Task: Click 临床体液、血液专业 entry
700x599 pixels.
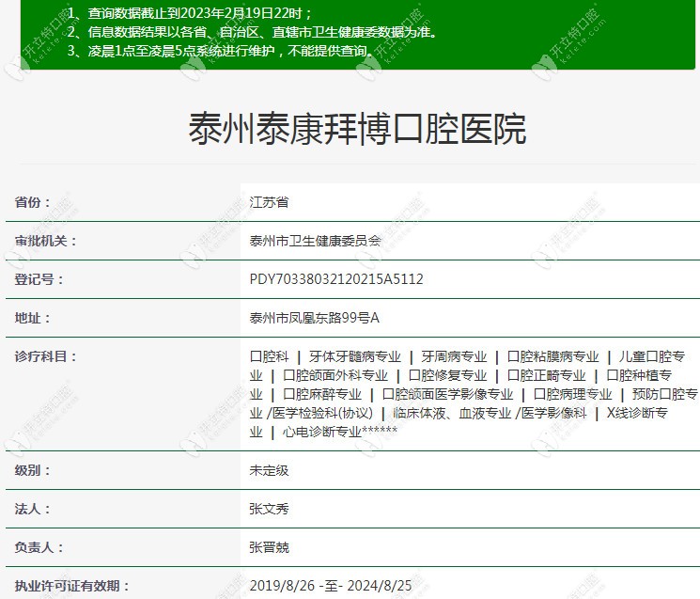Action: point(452,413)
